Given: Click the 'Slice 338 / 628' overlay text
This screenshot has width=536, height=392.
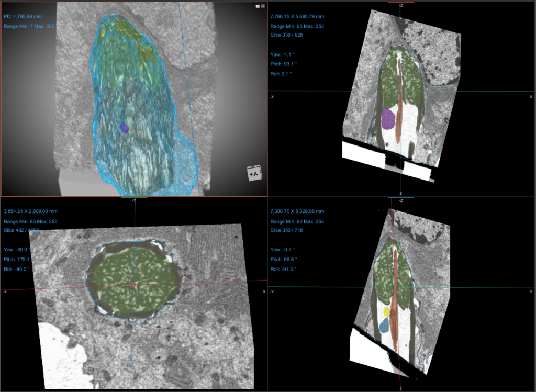Looking at the screenshot, I should click(286, 35).
